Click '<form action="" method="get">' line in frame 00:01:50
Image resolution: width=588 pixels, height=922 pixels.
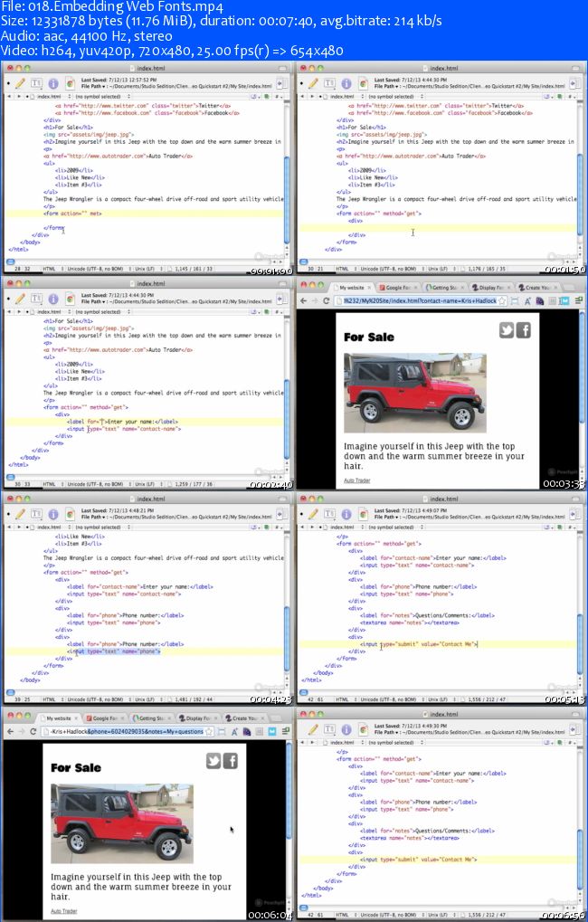pos(379,214)
